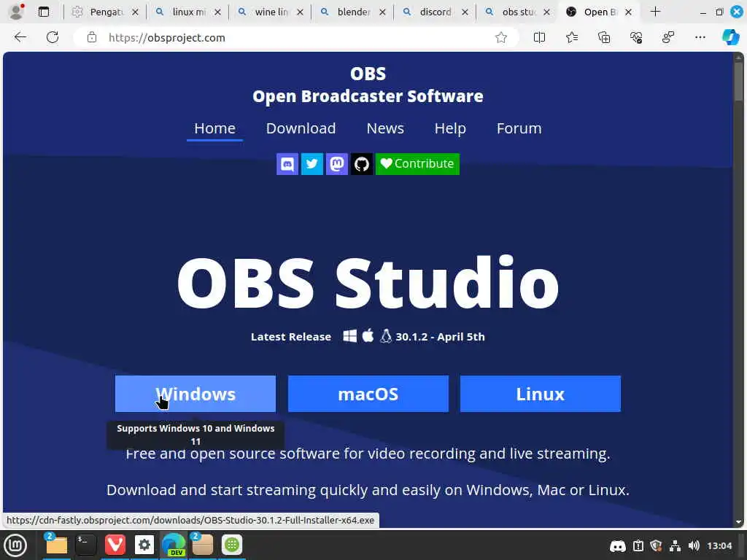Download OBS Studio for Windows
The width and height of the screenshot is (747, 560).
[196, 394]
